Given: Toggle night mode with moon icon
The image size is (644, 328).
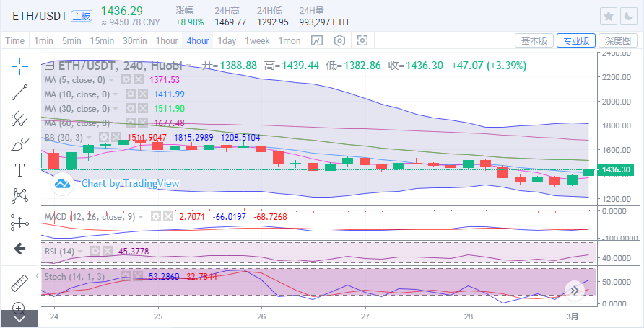Looking at the screenshot, I should click(x=629, y=16).
